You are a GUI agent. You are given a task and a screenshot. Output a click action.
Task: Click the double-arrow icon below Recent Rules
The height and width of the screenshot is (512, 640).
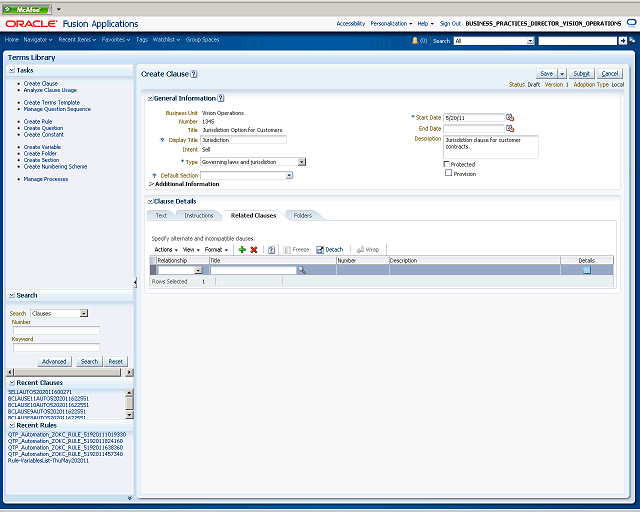(130, 498)
